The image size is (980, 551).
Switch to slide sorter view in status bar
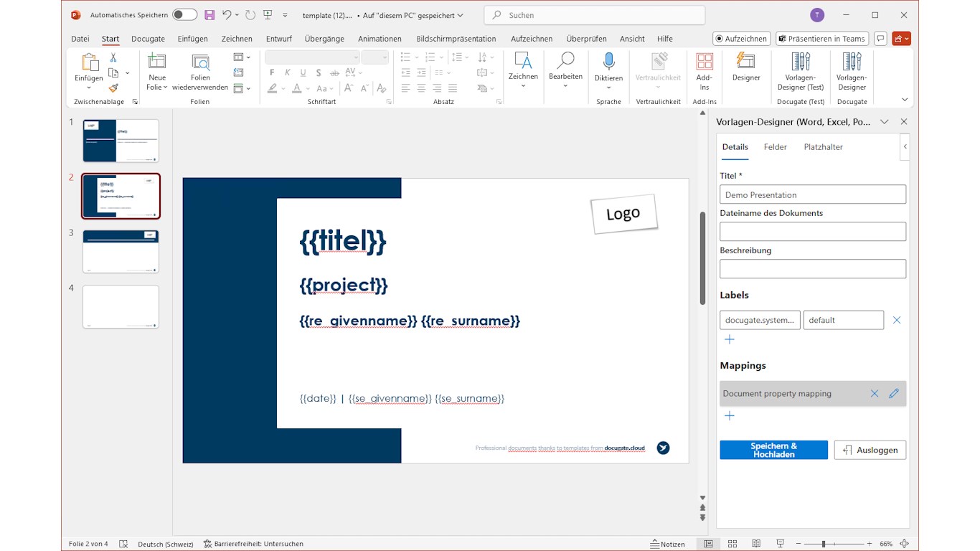click(732, 544)
